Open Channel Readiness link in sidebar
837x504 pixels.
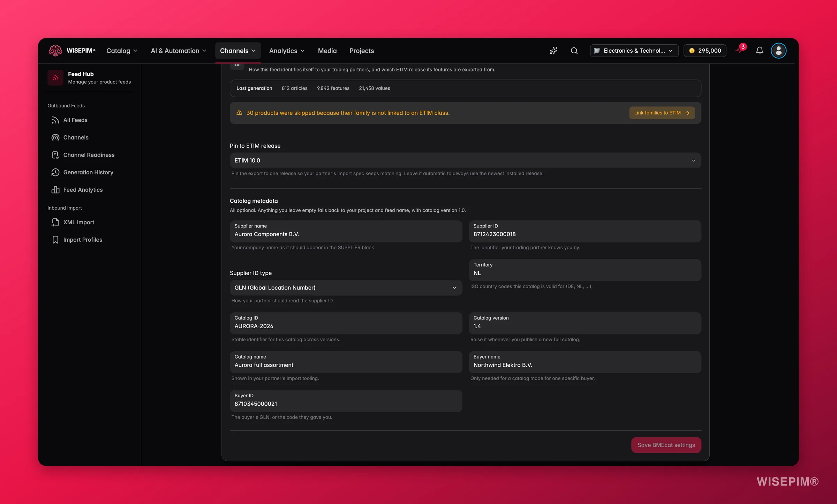click(89, 155)
